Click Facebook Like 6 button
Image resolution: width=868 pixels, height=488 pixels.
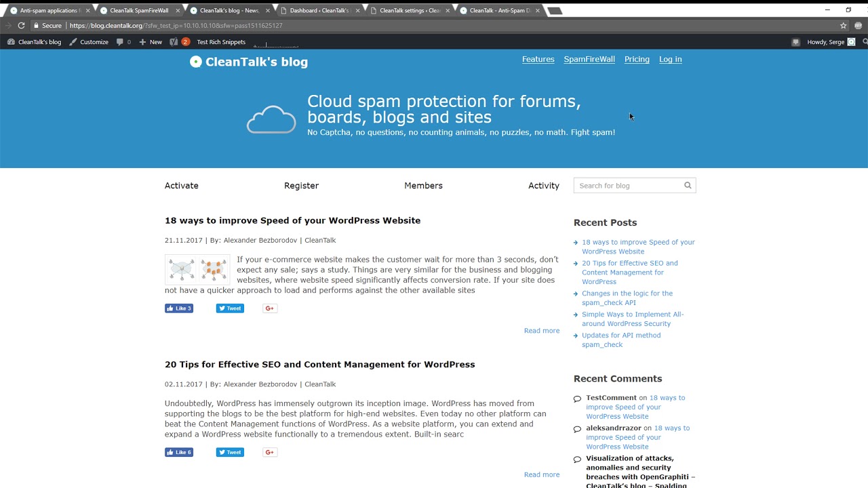point(179,452)
